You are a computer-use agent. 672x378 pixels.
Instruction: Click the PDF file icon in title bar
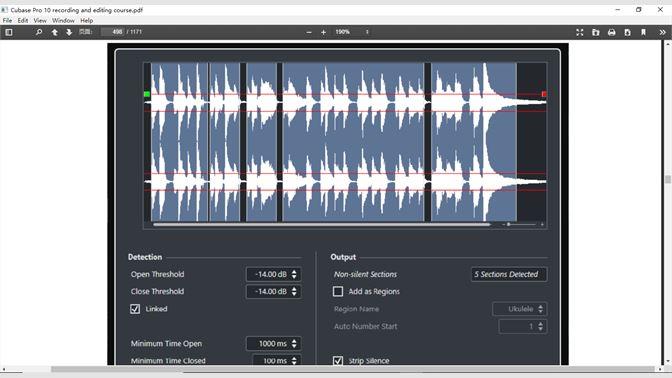(x=4, y=9)
